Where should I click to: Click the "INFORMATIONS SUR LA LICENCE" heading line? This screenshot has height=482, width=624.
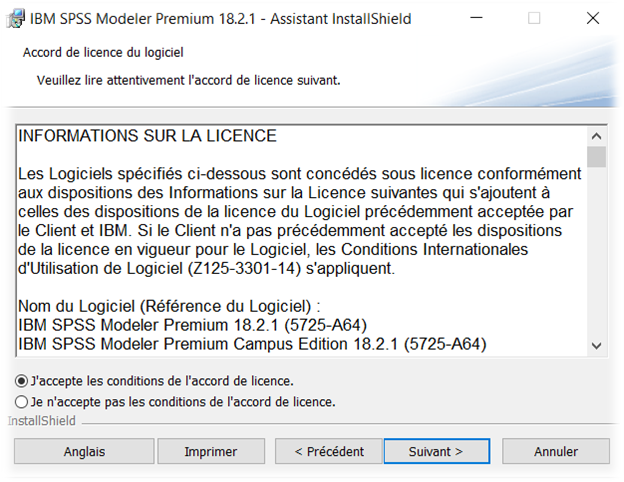tap(148, 136)
